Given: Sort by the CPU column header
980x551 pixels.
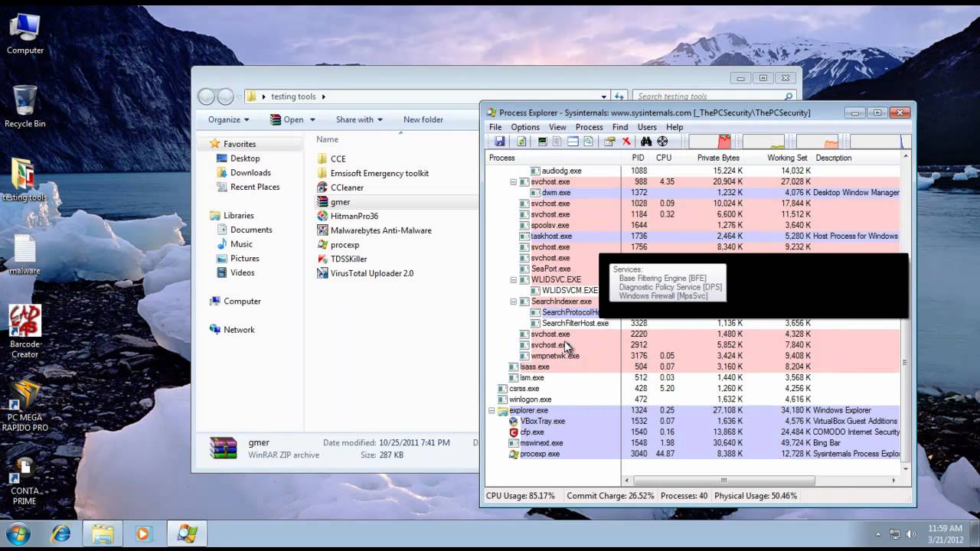Looking at the screenshot, I should click(x=664, y=158).
